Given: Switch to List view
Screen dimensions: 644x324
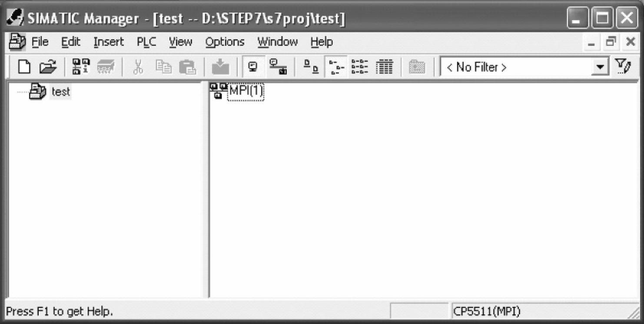Looking at the screenshot, I should (360, 67).
